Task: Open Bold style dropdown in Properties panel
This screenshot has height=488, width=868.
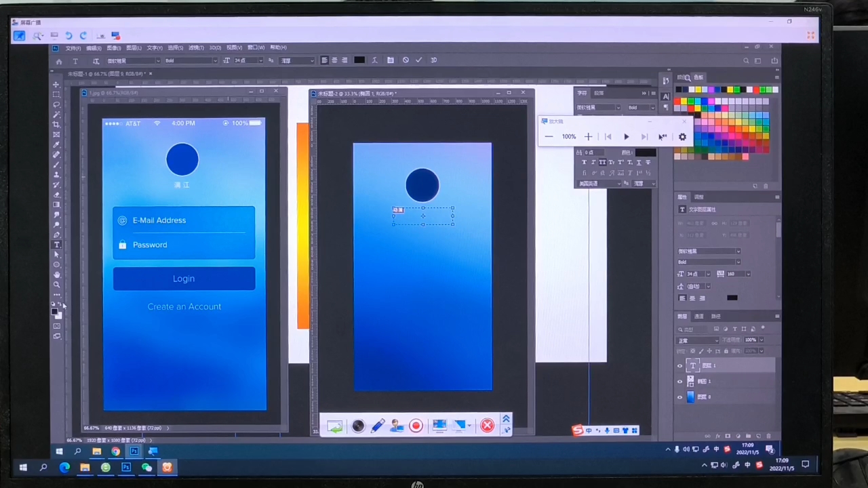Action: point(709,262)
